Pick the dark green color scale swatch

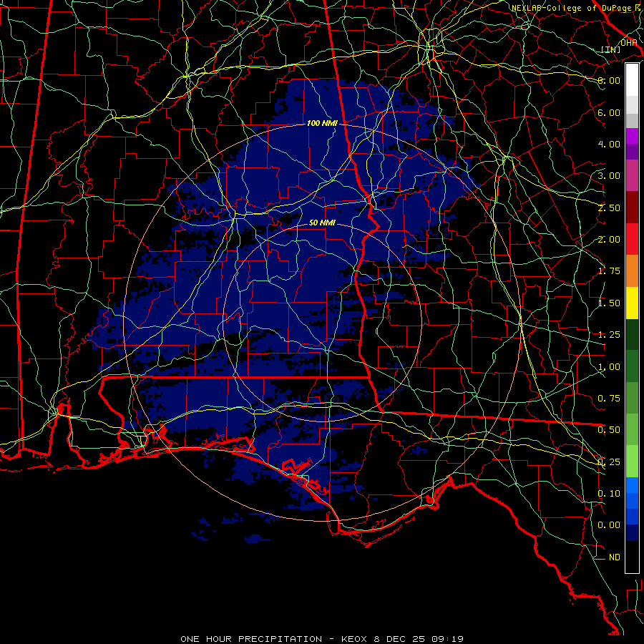pyautogui.click(x=632, y=335)
